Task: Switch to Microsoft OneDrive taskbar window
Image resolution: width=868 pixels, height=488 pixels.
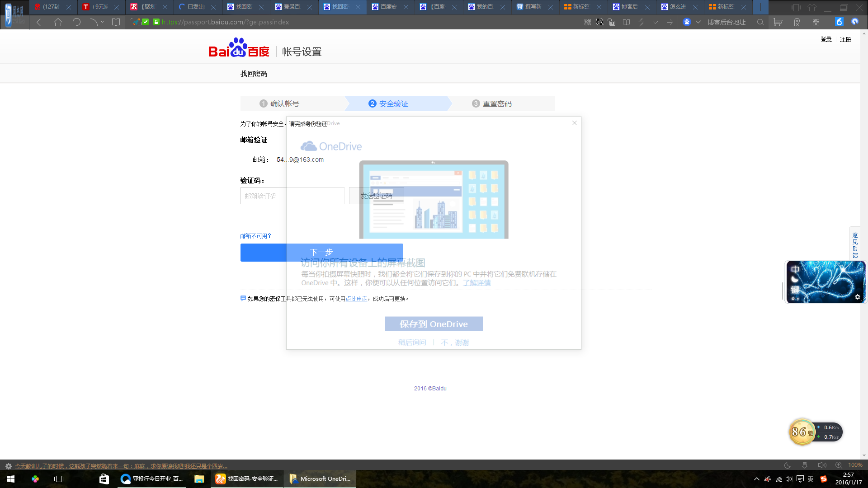Action: [320, 479]
